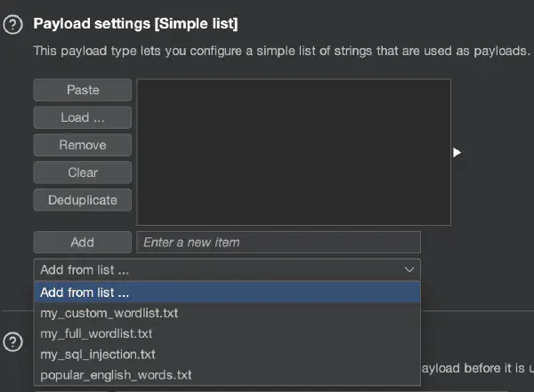Select highlighted 'Add from list ...' option in open list
Viewport: 534px width, 392px height.
(85, 292)
